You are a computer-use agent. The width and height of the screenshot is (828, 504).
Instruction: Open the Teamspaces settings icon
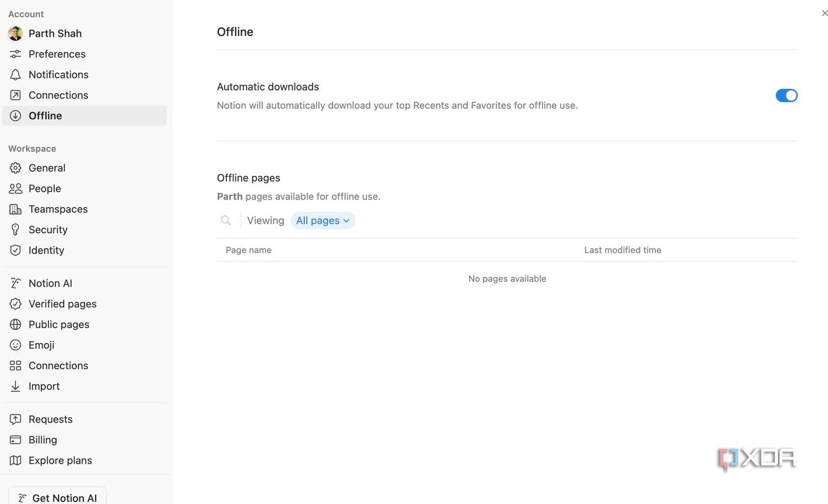tap(15, 209)
